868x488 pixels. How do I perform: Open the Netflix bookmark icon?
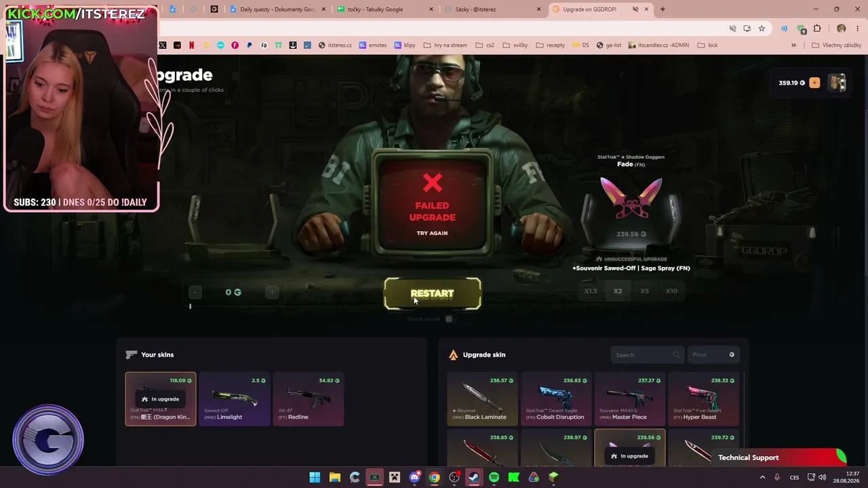[x=192, y=45]
